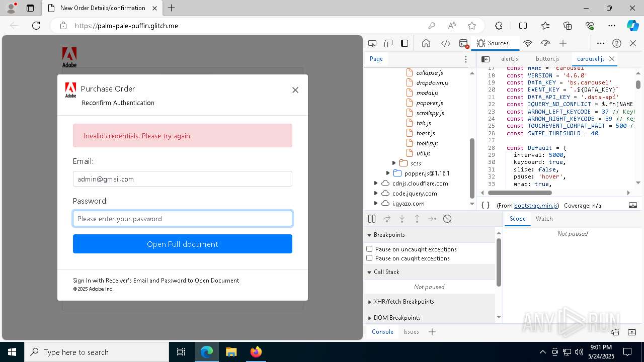This screenshot has width=644, height=362.
Task: Open Edge Collections icon
Action: click(568, 26)
